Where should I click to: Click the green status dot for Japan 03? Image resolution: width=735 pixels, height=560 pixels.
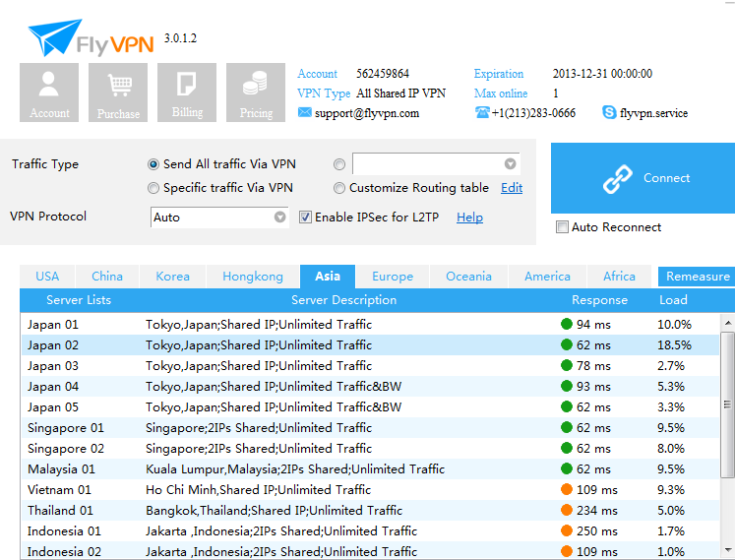pyautogui.click(x=567, y=365)
